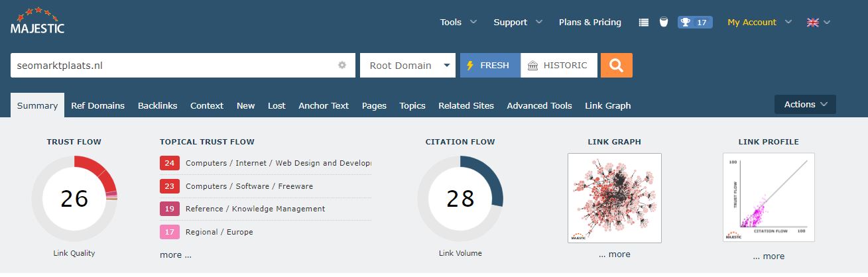Viewport: 868px width, 277px height.
Task: Open the search settings gear icon
Action: (342, 66)
